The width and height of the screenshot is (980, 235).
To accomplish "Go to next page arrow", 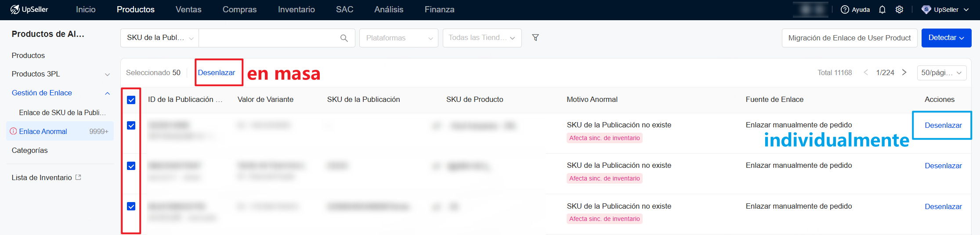I will (x=904, y=72).
